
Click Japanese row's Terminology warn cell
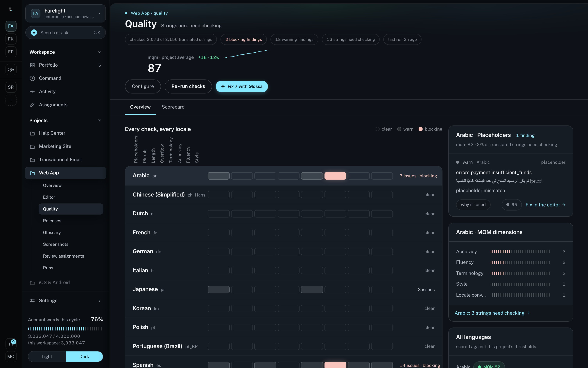click(x=312, y=290)
